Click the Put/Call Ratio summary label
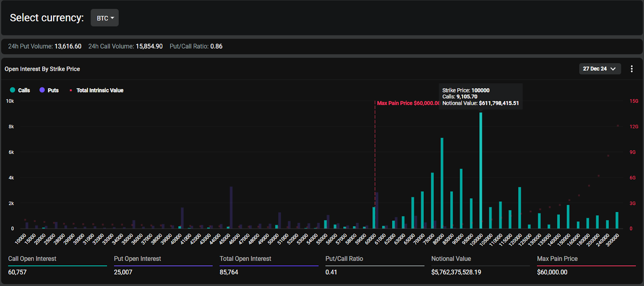The height and width of the screenshot is (286, 644). point(344,259)
